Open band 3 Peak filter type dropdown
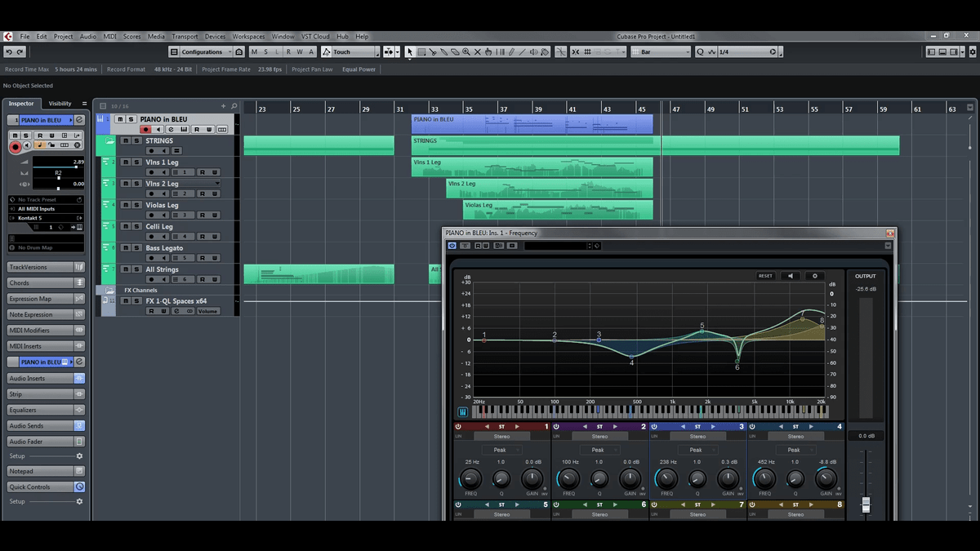 click(697, 450)
